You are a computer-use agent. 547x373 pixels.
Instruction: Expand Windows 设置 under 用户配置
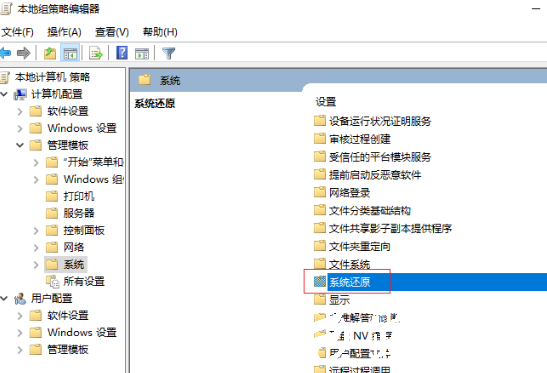(x=20, y=333)
